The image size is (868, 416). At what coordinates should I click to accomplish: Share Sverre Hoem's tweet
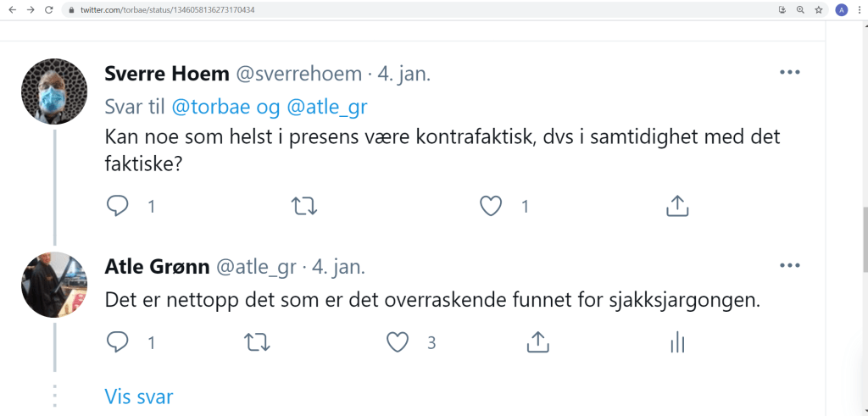676,206
